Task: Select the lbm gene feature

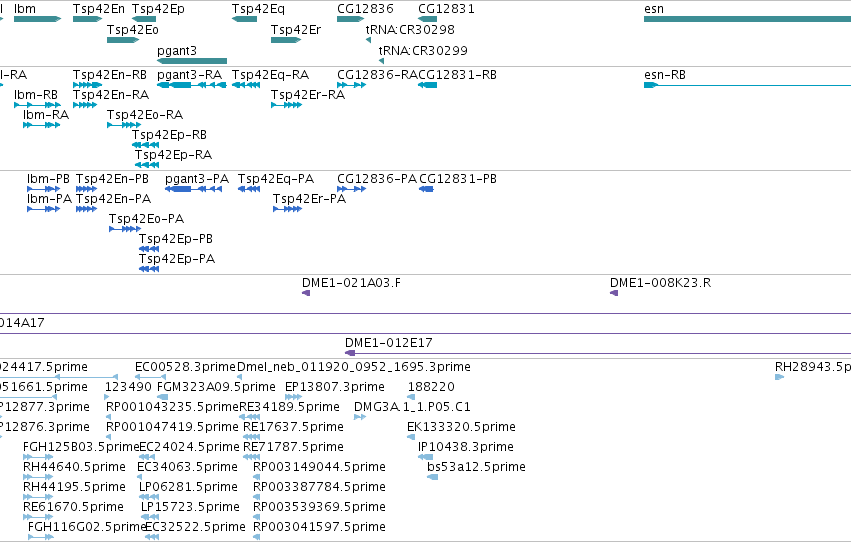Action: coord(37,19)
